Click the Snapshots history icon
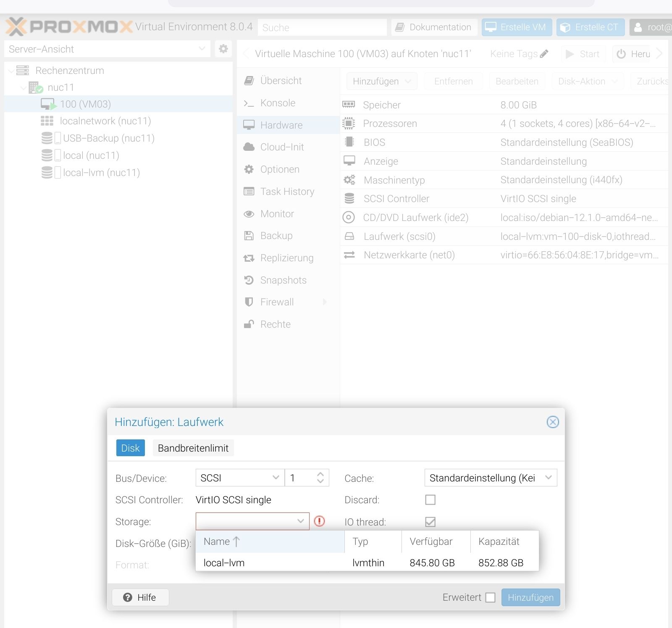Screen dimensions: 672x628 249,280
